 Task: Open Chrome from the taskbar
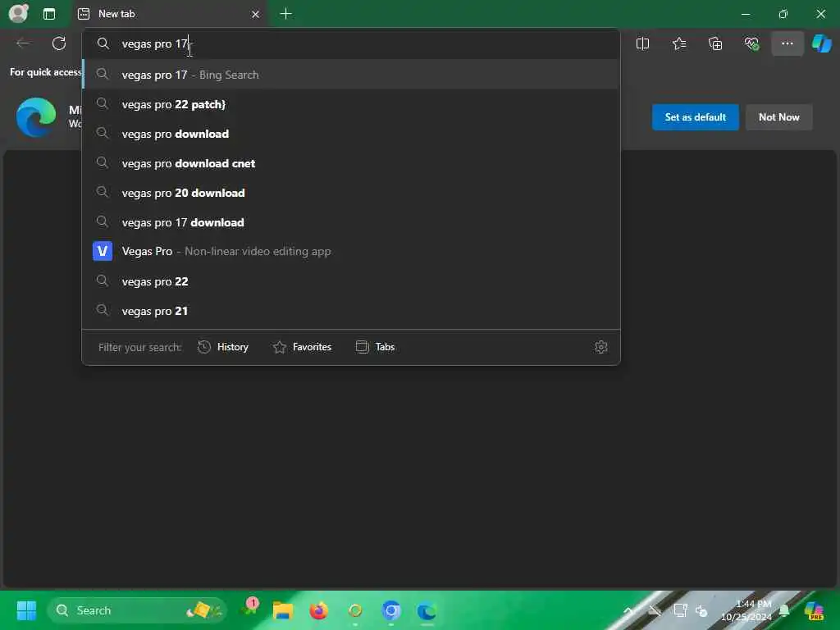point(391,610)
